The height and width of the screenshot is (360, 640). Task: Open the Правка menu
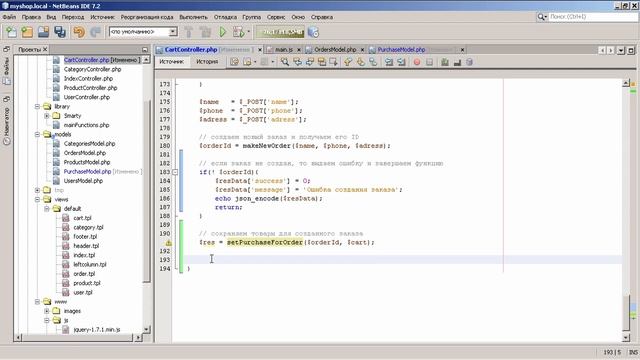coord(31,17)
